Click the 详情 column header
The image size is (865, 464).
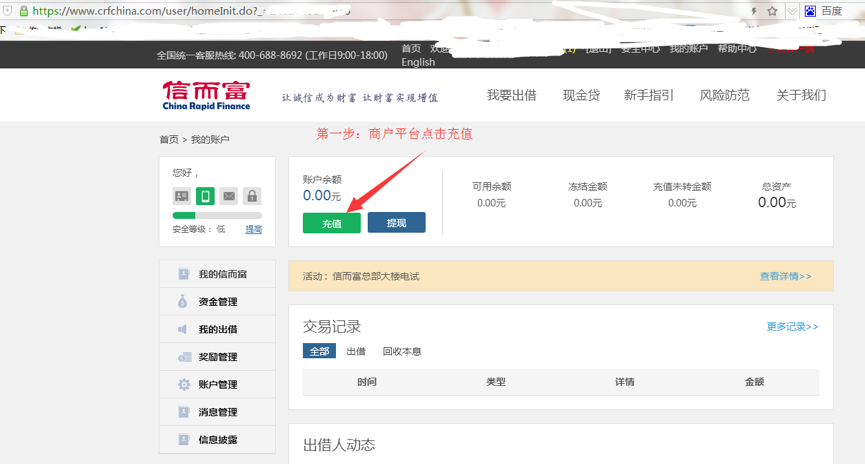pyautogui.click(x=625, y=382)
